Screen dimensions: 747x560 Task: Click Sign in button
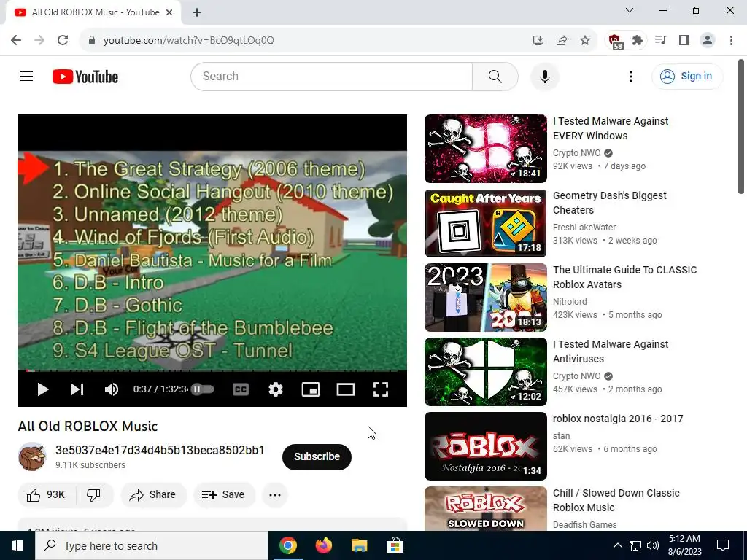687,76
